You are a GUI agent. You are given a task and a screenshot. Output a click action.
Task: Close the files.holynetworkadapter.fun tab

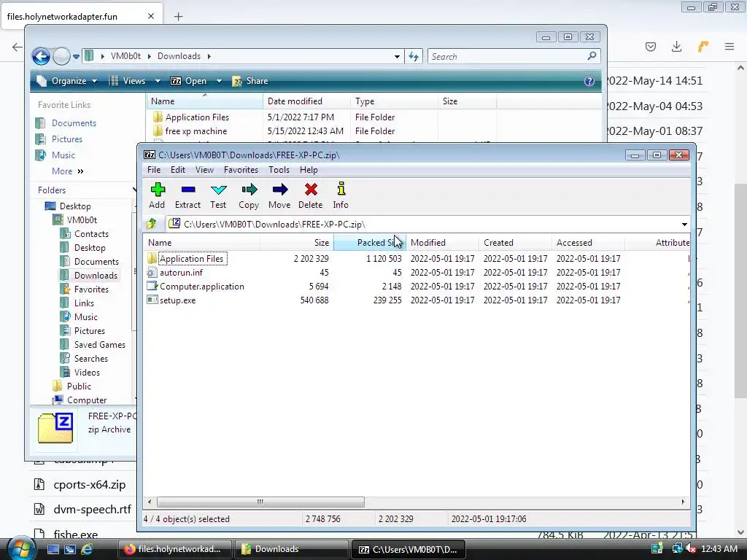(151, 16)
